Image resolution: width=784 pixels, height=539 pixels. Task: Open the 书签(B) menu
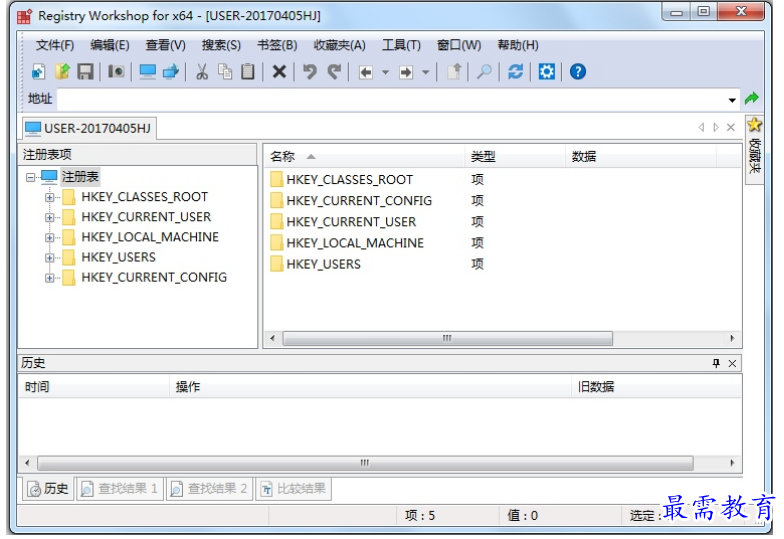[277, 45]
